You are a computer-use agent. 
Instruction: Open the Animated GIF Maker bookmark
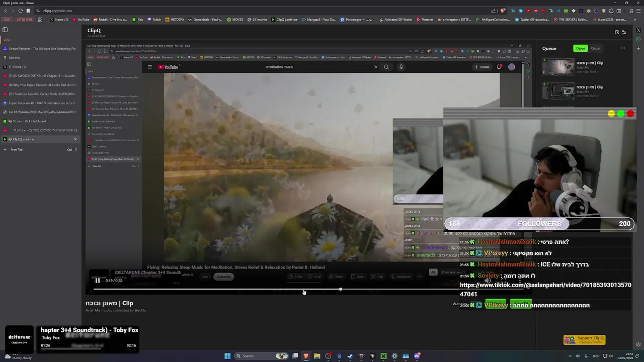point(395,20)
